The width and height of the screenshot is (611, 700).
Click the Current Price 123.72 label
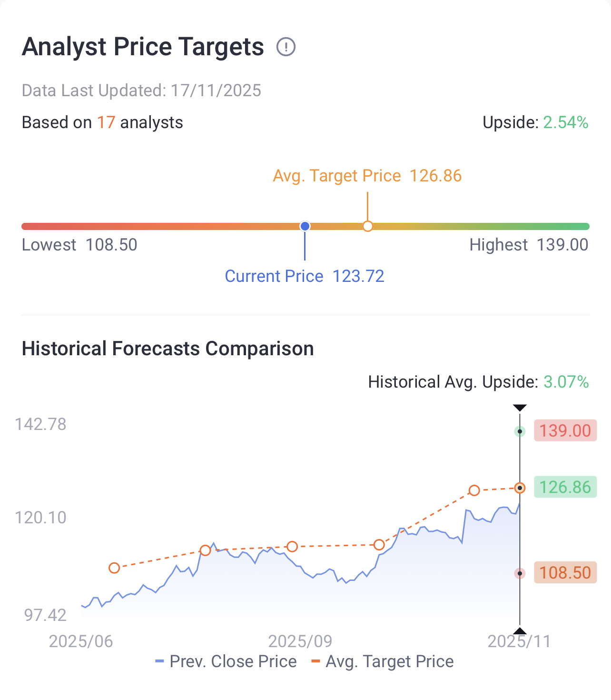[x=305, y=276]
